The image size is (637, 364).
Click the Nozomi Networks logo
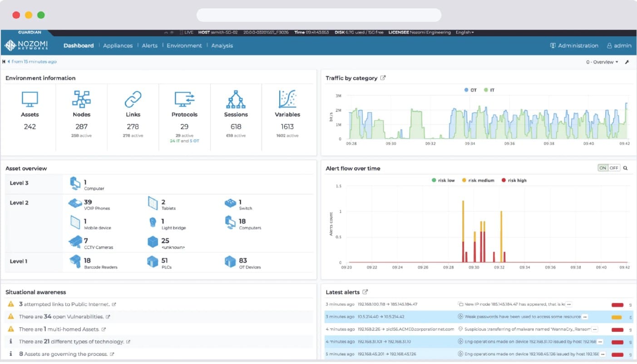point(26,45)
